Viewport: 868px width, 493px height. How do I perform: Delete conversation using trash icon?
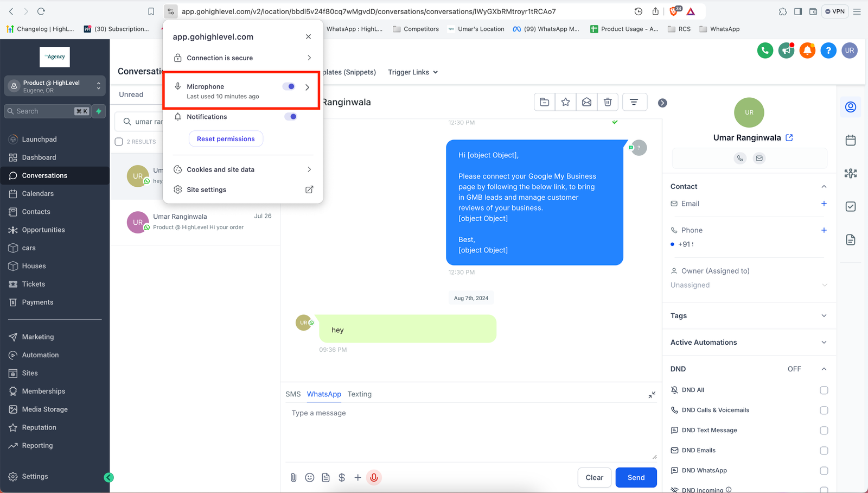tap(608, 102)
